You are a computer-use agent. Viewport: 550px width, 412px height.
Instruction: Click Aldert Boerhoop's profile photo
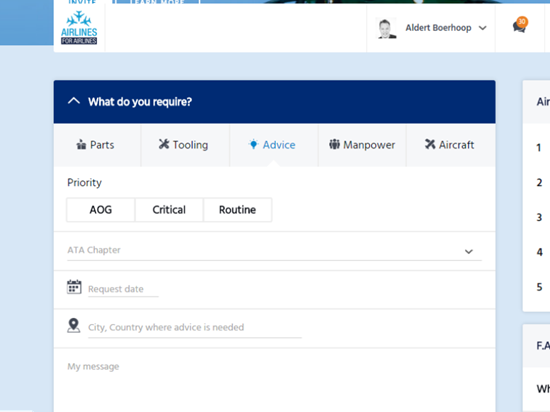pos(386,28)
